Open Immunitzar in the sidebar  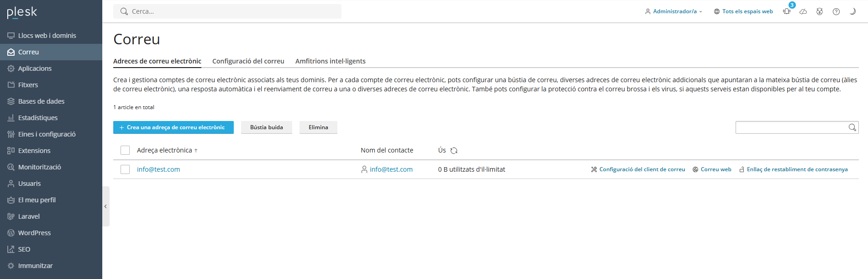tap(35, 266)
